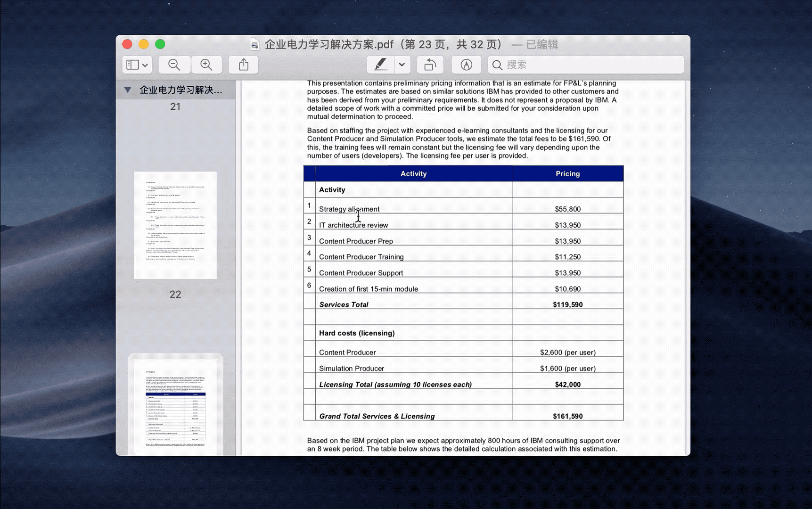Minimize the window with the yellow button

pos(144,44)
